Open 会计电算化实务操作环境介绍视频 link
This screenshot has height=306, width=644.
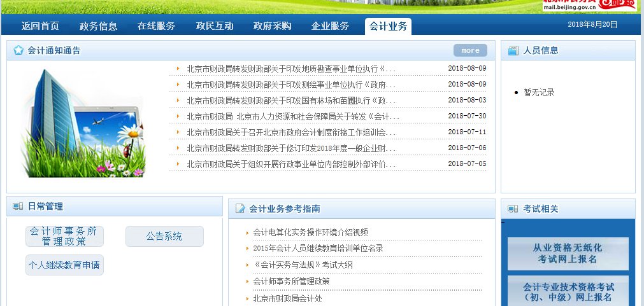point(310,232)
